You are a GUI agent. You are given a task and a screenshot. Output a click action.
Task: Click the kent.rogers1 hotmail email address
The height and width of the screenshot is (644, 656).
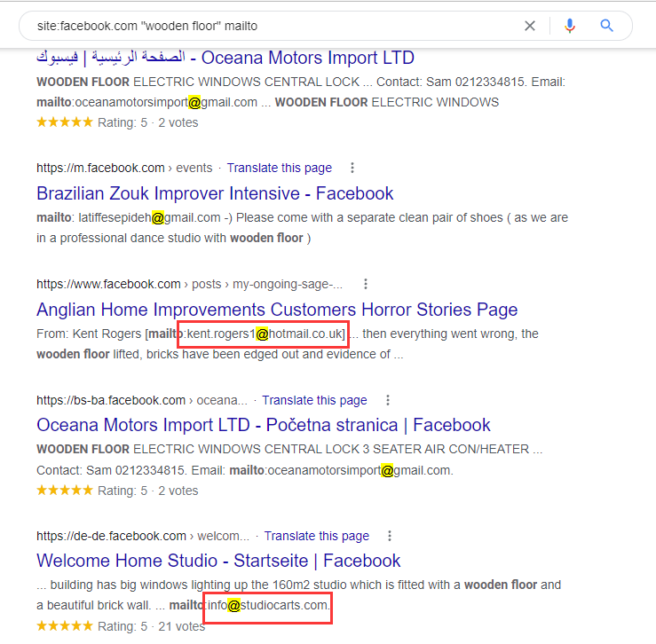coord(265,334)
